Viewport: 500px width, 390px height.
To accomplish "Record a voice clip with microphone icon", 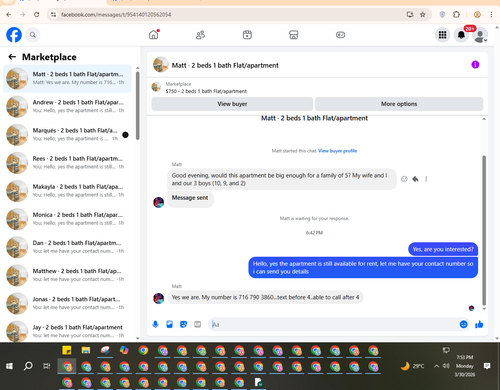I will point(155,324).
